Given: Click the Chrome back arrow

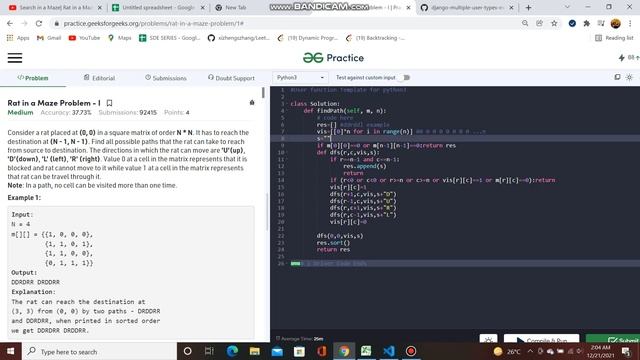Looking at the screenshot, I should point(10,24).
